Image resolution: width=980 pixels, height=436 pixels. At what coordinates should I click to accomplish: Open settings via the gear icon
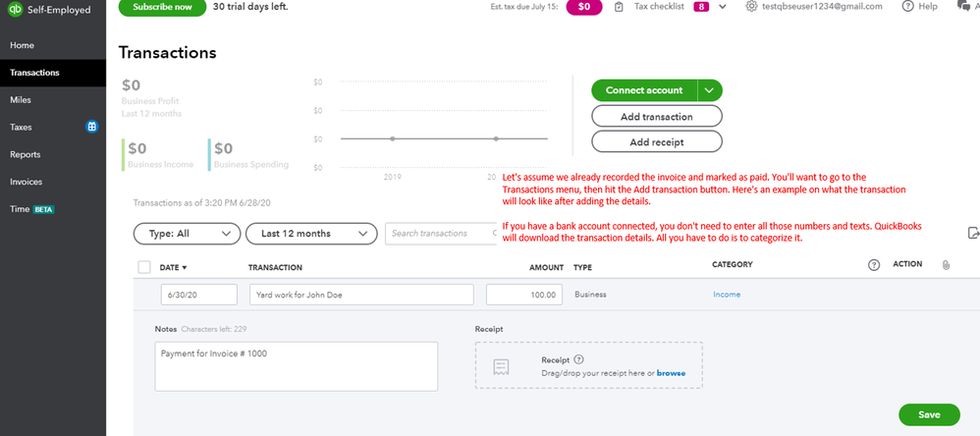point(751,7)
